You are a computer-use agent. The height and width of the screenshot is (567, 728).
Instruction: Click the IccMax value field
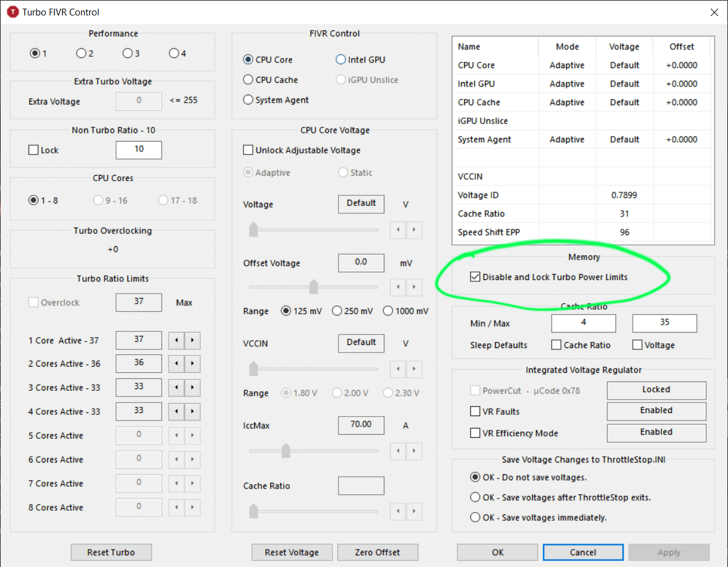[361, 425]
